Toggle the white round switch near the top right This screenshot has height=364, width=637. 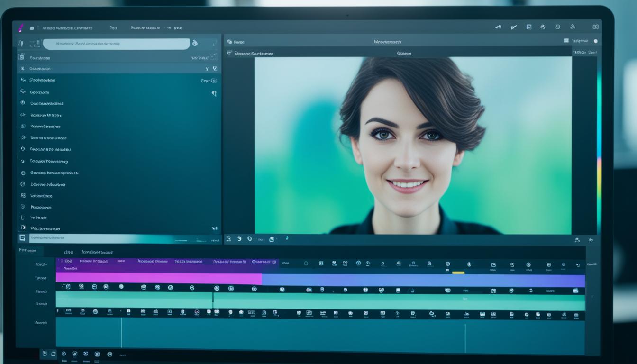(596, 41)
